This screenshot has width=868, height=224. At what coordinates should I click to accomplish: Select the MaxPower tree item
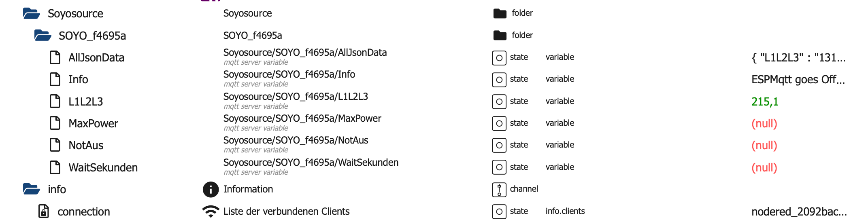(x=93, y=123)
